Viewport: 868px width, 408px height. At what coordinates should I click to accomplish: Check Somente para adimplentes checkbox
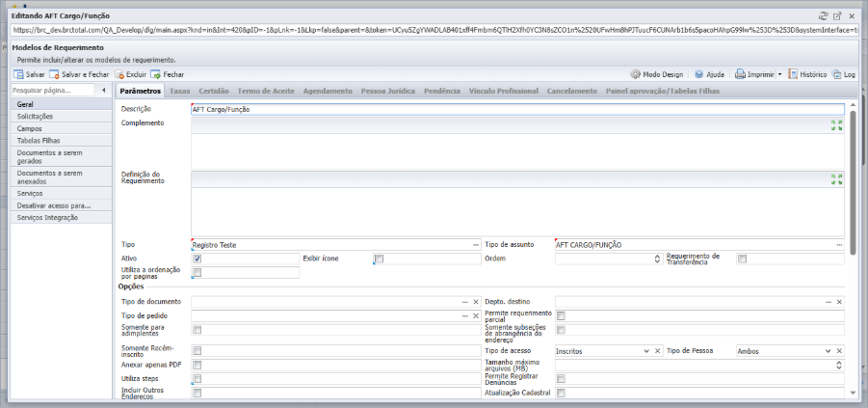pyautogui.click(x=197, y=330)
